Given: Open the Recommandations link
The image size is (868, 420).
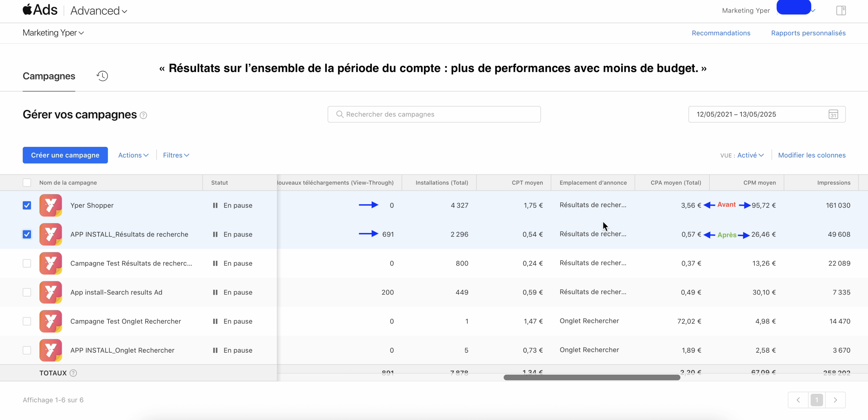Looking at the screenshot, I should [x=721, y=33].
